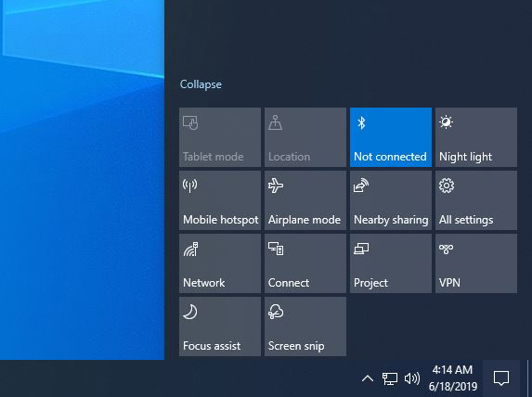Open Connect wireless display tile
Screen dimensions: 532x397
305,263
